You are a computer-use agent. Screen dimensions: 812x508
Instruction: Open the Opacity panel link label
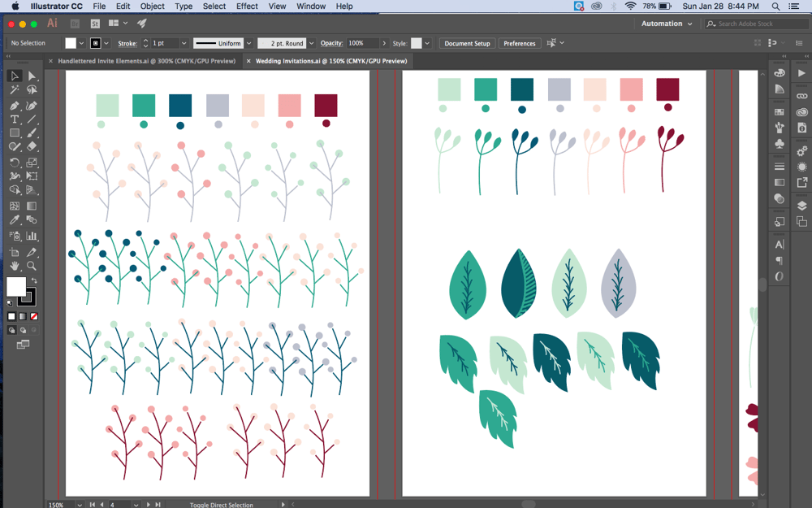point(331,43)
